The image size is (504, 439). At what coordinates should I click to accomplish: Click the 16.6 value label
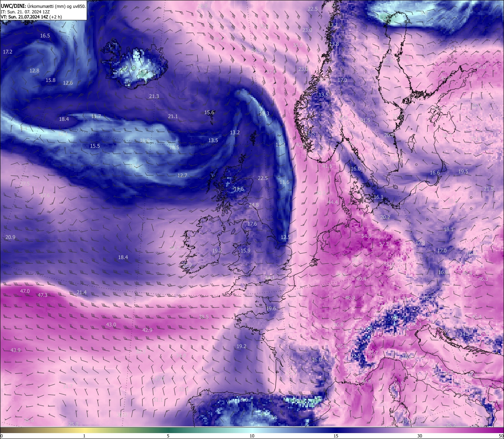(435, 173)
